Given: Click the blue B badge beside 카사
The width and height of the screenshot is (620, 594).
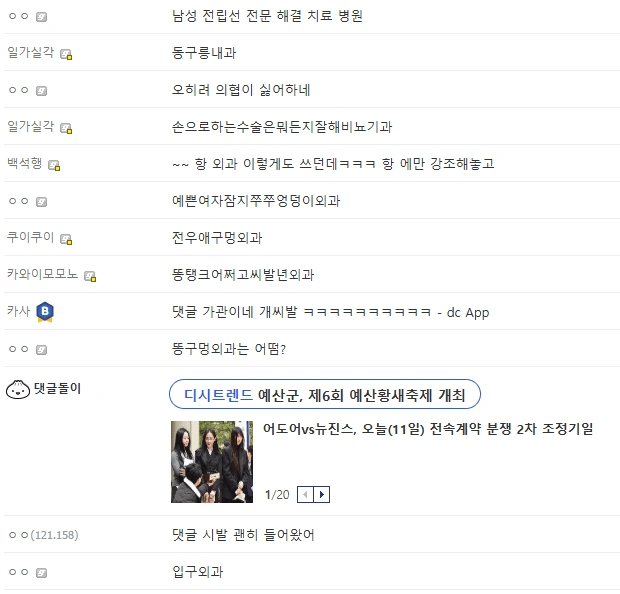Looking at the screenshot, I should point(45,312).
